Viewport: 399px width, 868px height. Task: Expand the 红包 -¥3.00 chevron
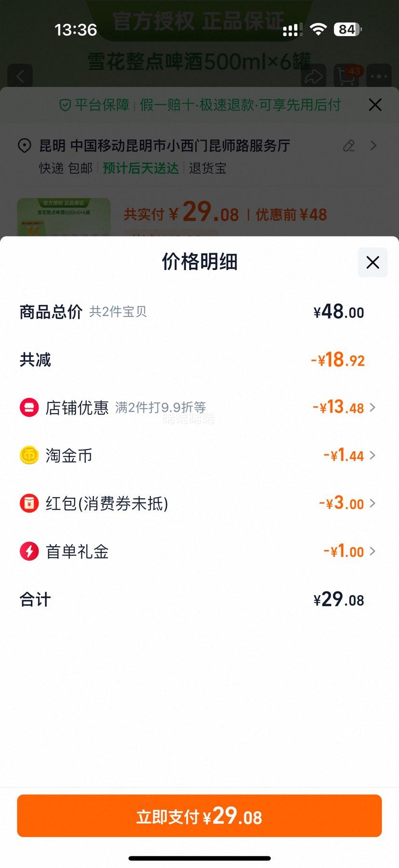coord(372,503)
